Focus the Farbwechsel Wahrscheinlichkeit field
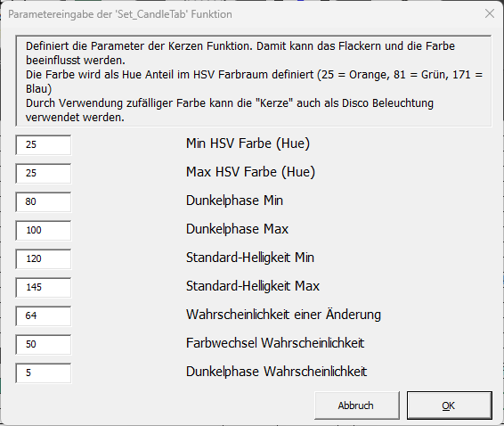Image resolution: width=504 pixels, height=426 pixels. [44, 345]
